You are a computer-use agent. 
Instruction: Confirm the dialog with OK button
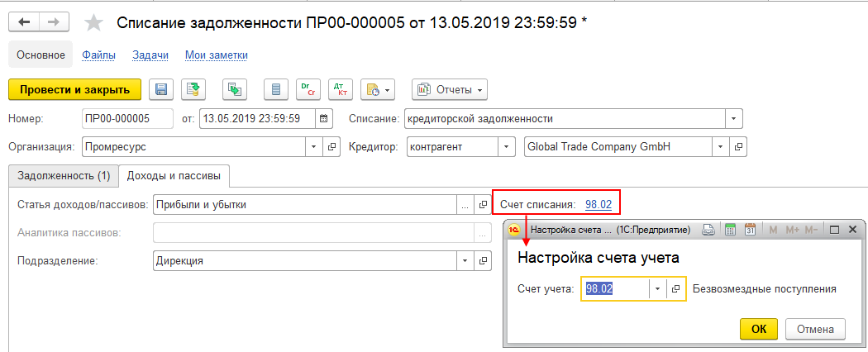(x=759, y=329)
